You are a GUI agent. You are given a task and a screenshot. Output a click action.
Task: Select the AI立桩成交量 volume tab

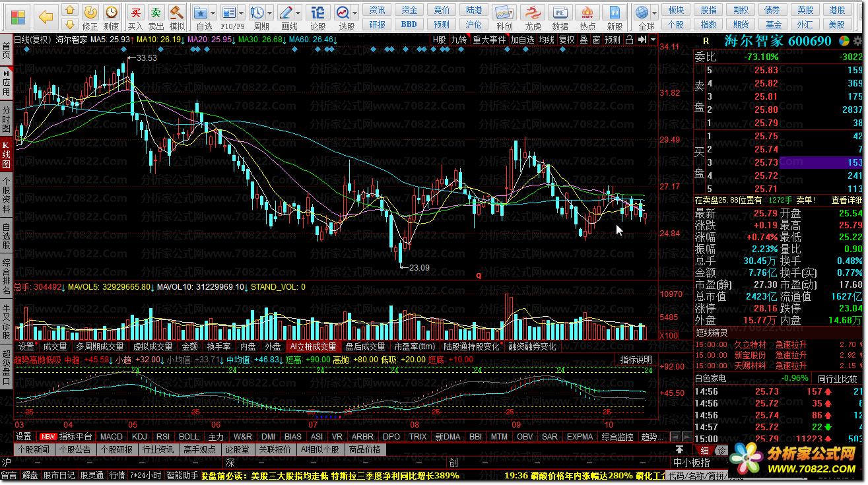point(314,346)
